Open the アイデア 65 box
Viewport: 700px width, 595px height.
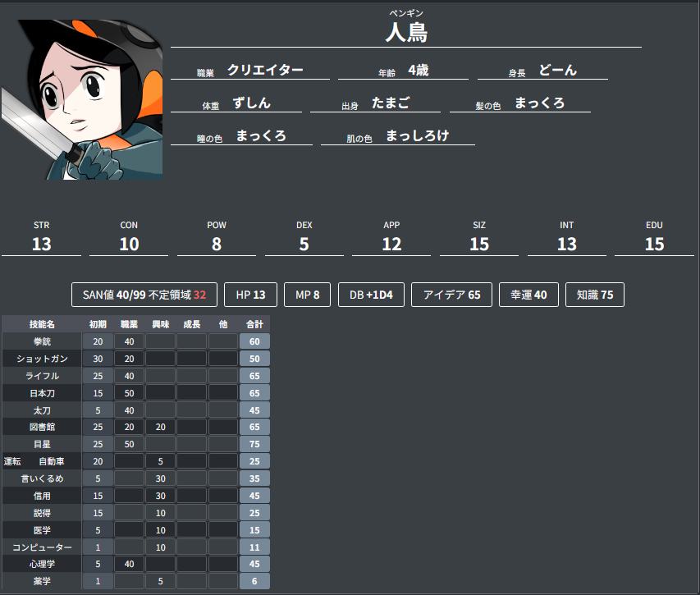click(x=451, y=295)
